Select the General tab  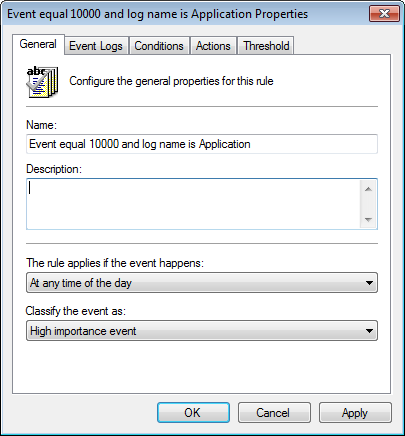click(x=38, y=44)
